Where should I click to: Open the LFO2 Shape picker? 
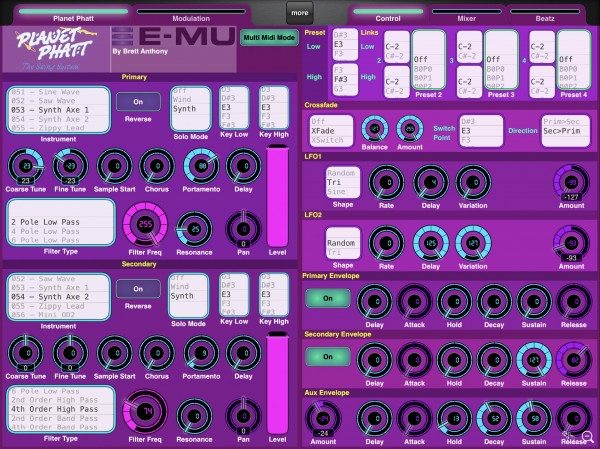343,243
